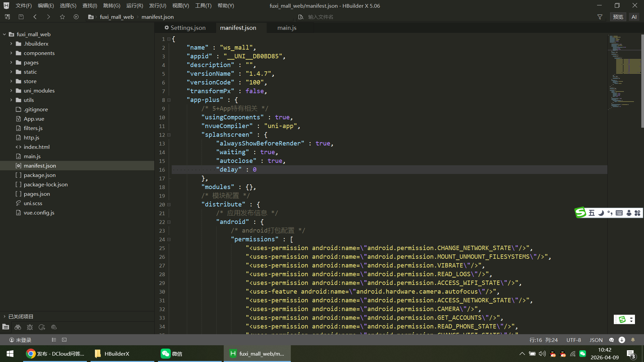This screenshot has height=362, width=644.
Task: Click the debug bug icon in sidebar bottom
Action: [x=30, y=327]
